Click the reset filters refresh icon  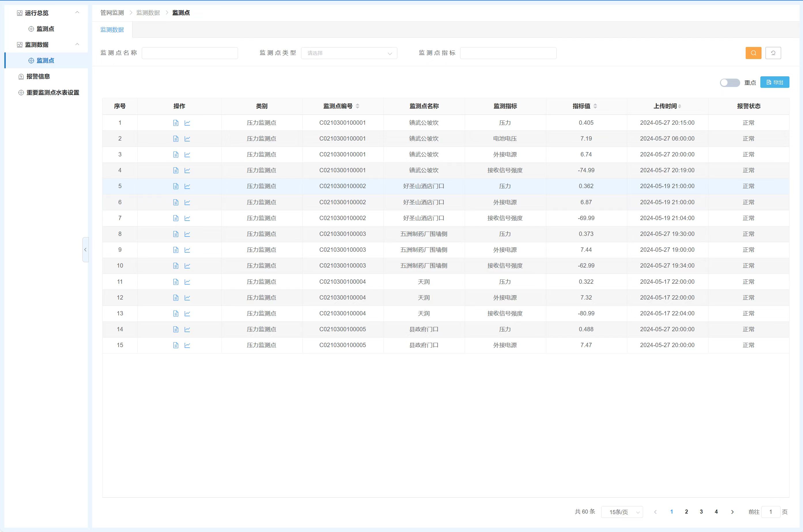pos(773,53)
